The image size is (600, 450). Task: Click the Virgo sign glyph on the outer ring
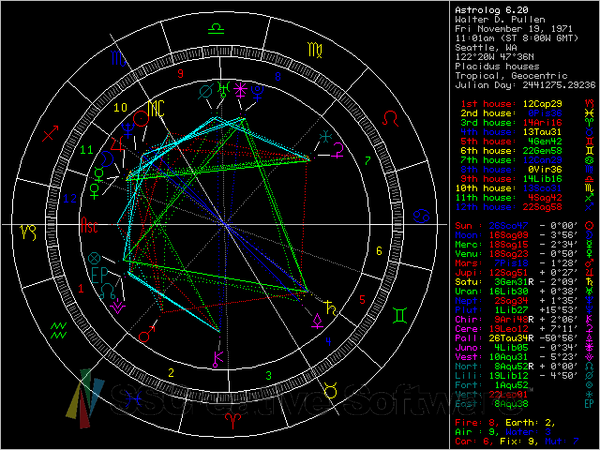pyautogui.click(x=315, y=50)
